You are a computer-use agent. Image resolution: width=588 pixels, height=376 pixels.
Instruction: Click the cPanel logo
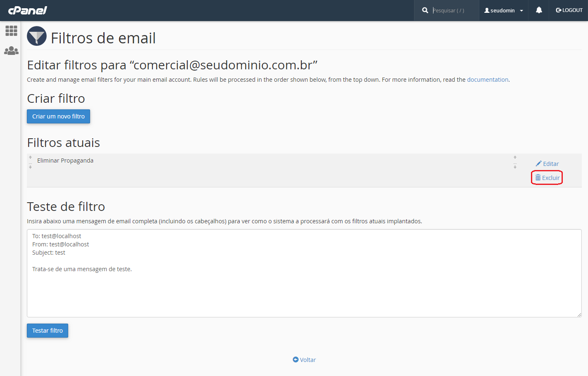[x=27, y=10]
